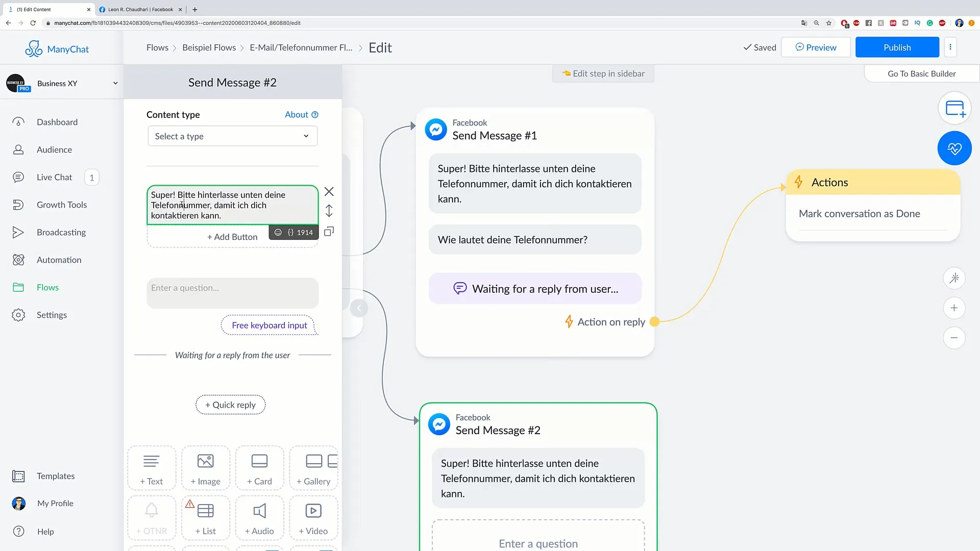The width and height of the screenshot is (980, 551).
Task: Click the blue heart health icon
Action: coord(954,148)
